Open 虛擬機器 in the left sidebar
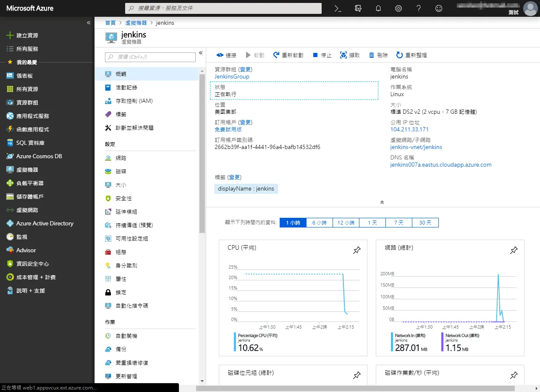This screenshot has height=392, width=540. coord(27,170)
